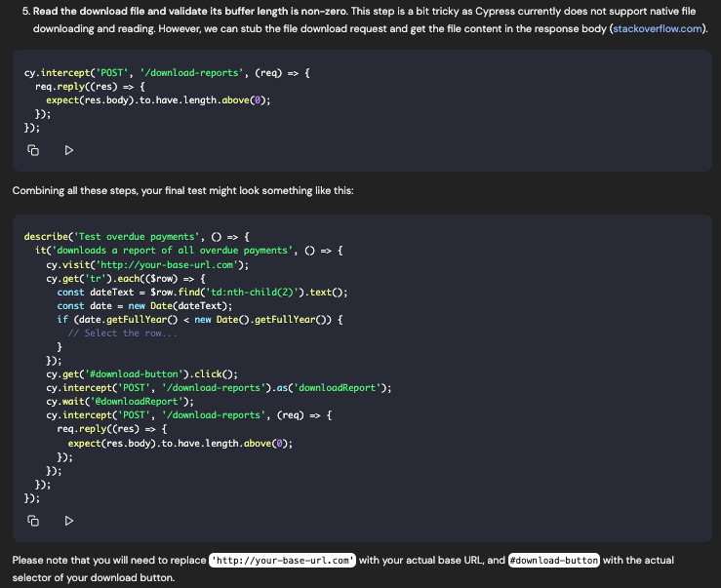Image resolution: width=721 pixels, height=588 pixels.
Task: Open the stackoverflow.com link
Action: (657, 29)
